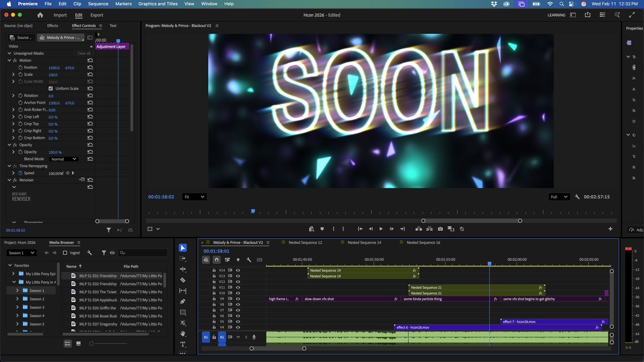Collapse the Motion effect section
The height and width of the screenshot is (362, 644).
point(9,61)
